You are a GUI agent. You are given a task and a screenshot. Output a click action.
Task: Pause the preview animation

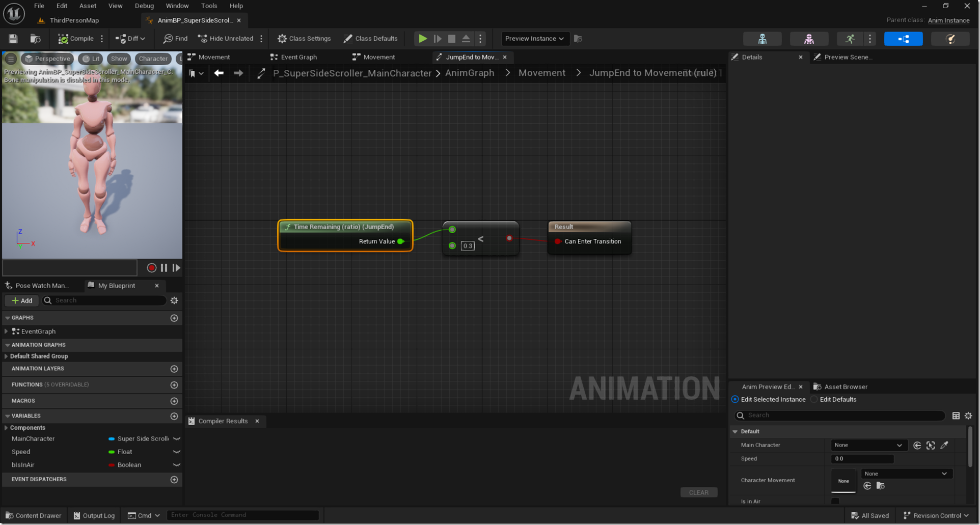tap(164, 268)
